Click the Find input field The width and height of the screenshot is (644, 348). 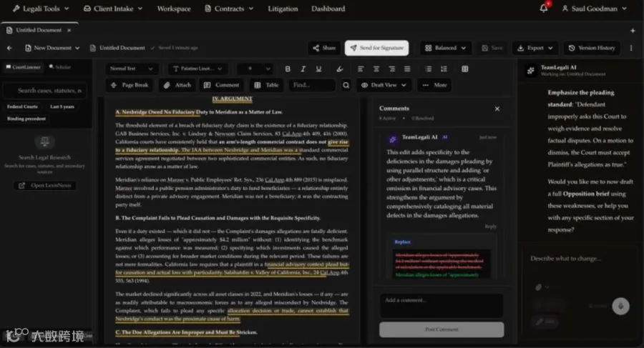312,85
